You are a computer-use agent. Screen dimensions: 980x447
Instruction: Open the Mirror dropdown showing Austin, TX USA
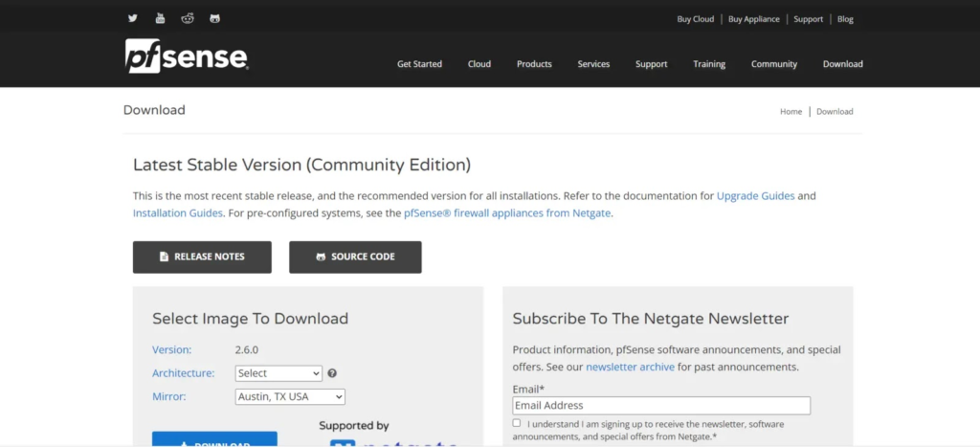click(x=290, y=396)
